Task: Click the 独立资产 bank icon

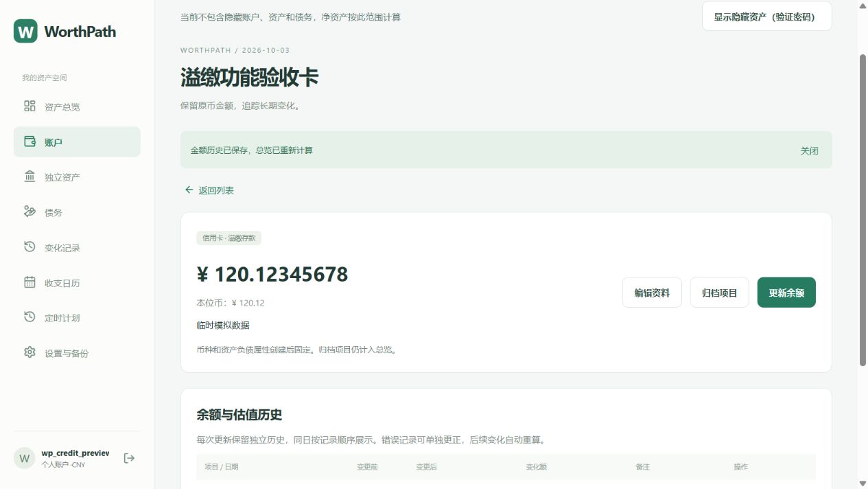Action: 30,177
